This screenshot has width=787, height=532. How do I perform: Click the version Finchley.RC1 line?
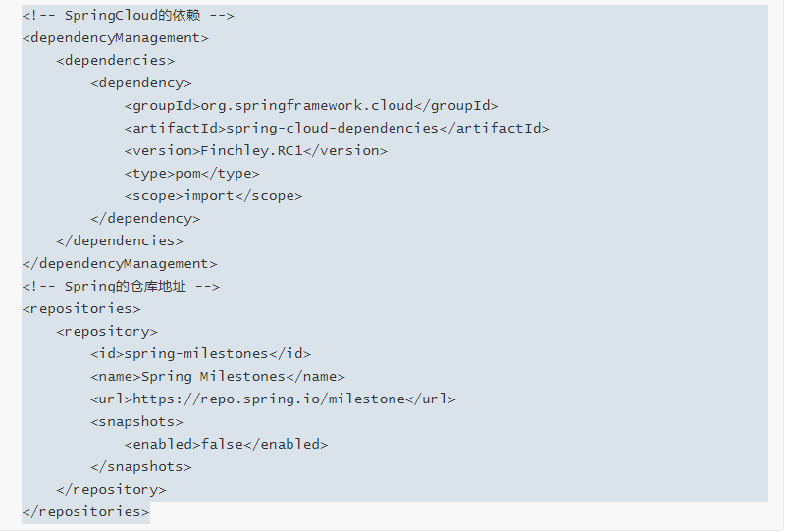click(256, 151)
